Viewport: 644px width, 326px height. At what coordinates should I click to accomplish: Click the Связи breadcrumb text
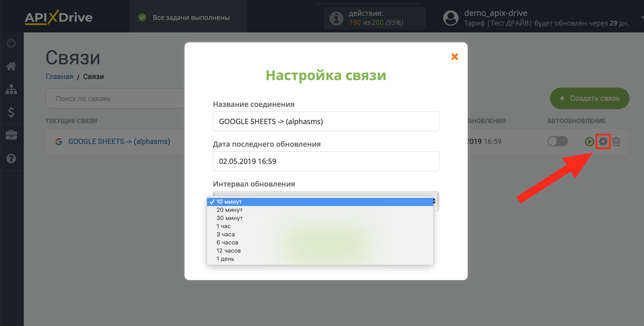93,77
